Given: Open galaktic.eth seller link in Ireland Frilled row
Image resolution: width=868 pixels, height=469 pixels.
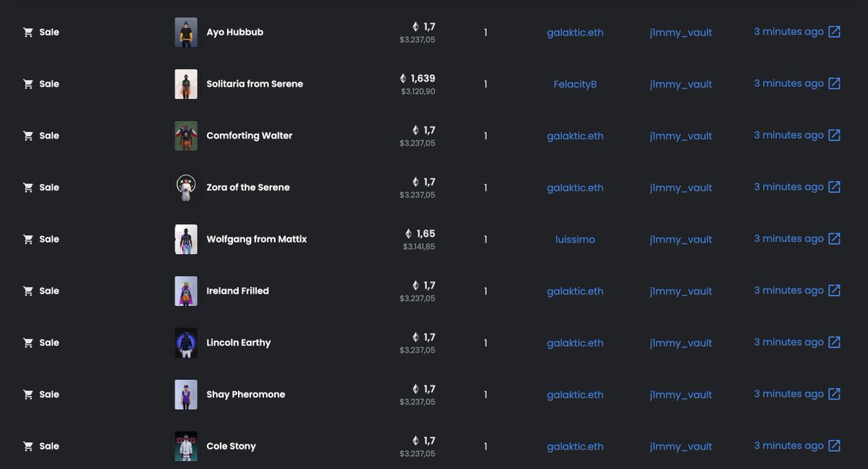Looking at the screenshot, I should (575, 291).
